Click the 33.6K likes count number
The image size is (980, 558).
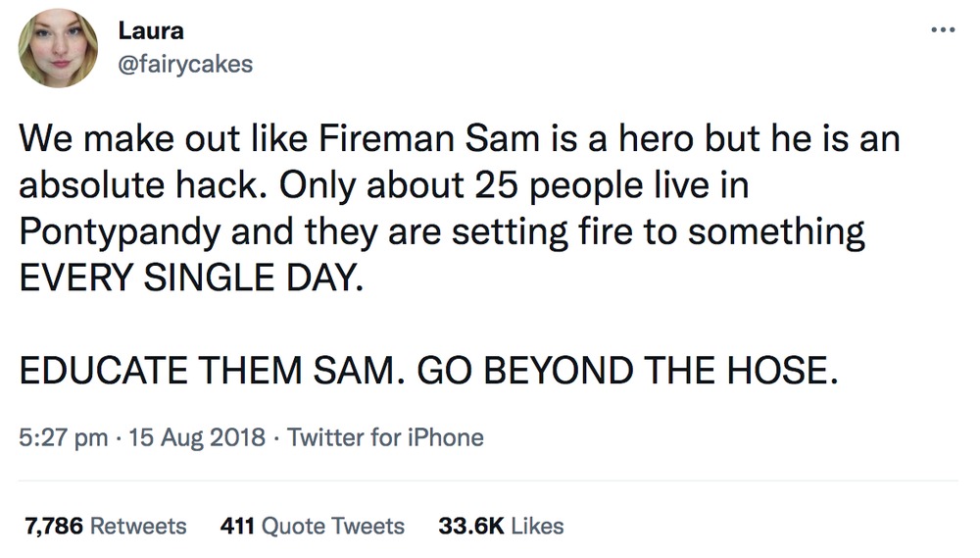(x=470, y=526)
